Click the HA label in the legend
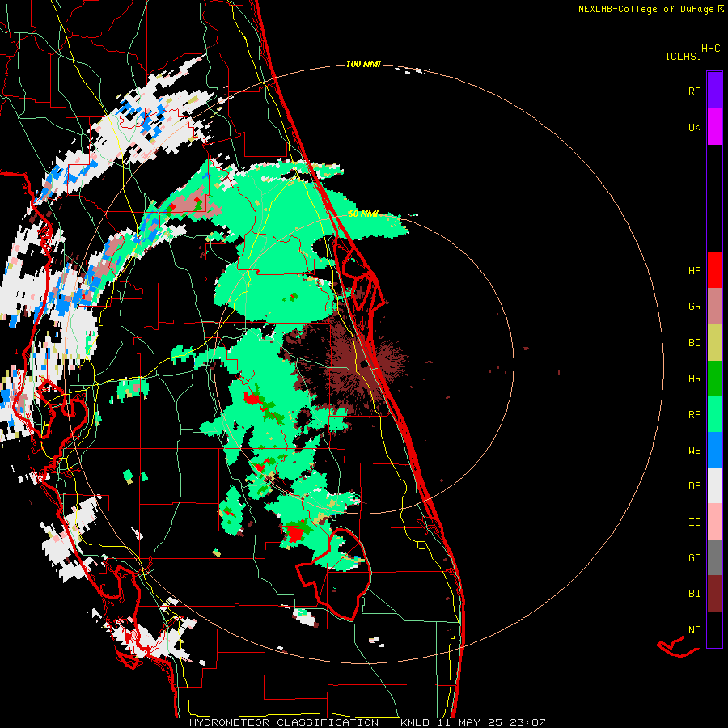728x728 pixels. pos(694,270)
